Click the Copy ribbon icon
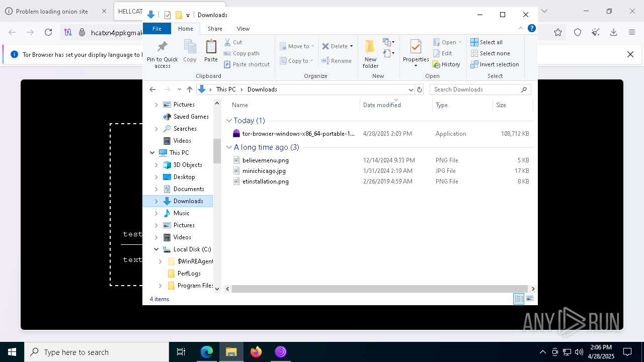 (190, 51)
